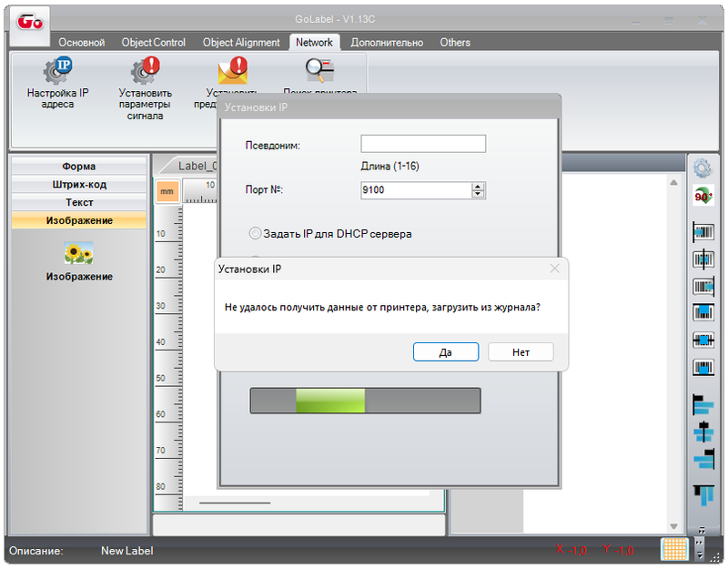Click the Y -1,0 coordinate readout
The height and width of the screenshot is (569, 728).
[x=618, y=550]
